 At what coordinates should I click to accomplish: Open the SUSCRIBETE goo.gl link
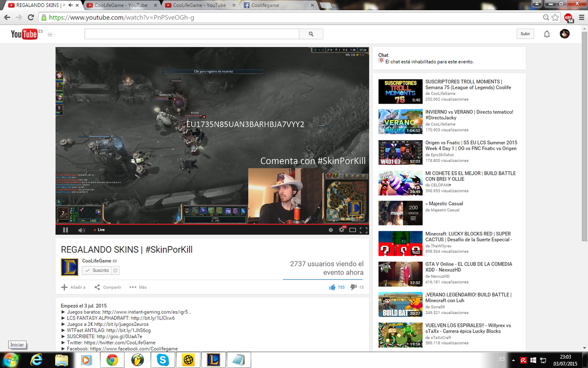pos(119,337)
